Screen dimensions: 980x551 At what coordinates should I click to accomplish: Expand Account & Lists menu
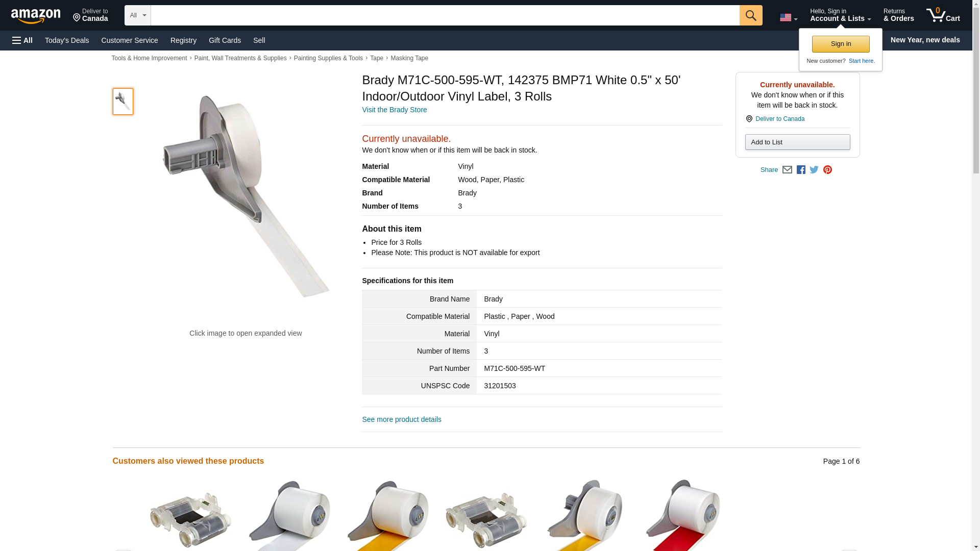click(840, 15)
